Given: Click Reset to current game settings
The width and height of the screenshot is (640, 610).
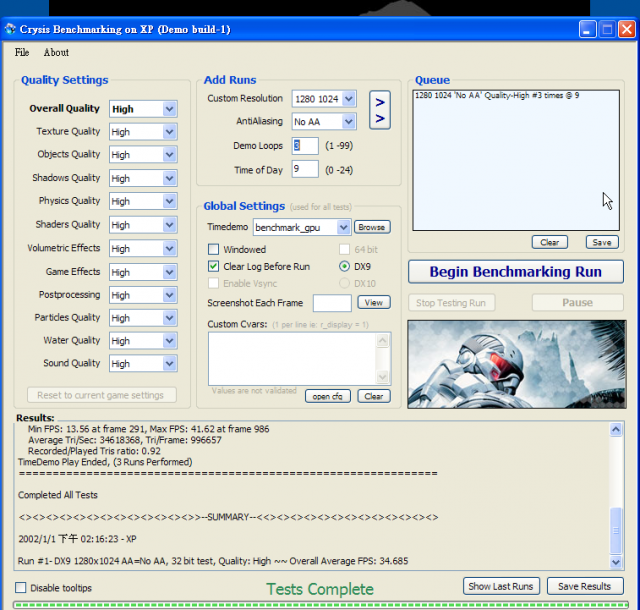Looking at the screenshot, I should 102,395.
